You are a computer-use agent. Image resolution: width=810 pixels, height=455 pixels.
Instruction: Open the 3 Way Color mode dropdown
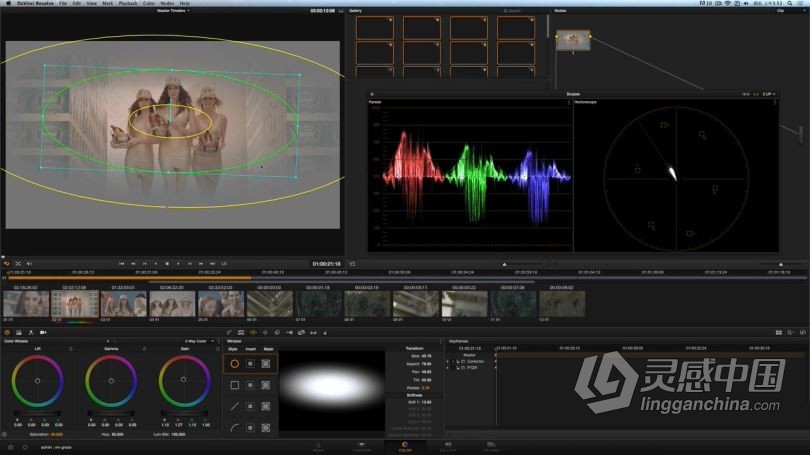click(199, 341)
